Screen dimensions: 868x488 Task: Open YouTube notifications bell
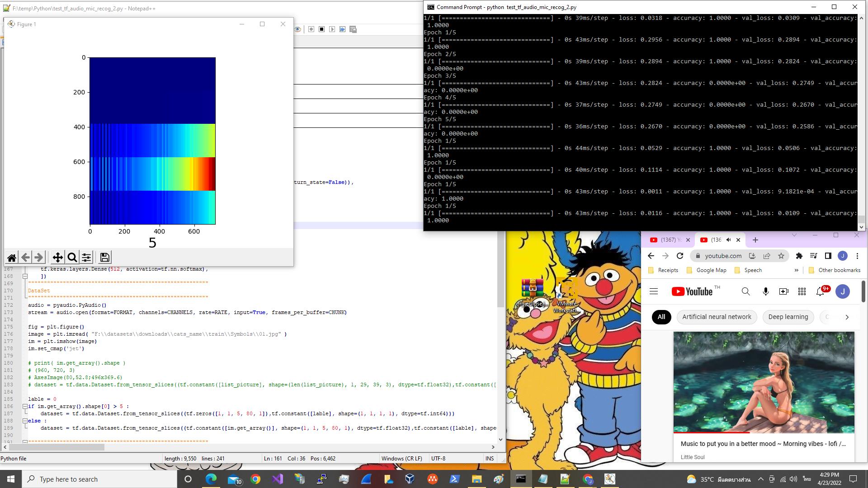821,291
